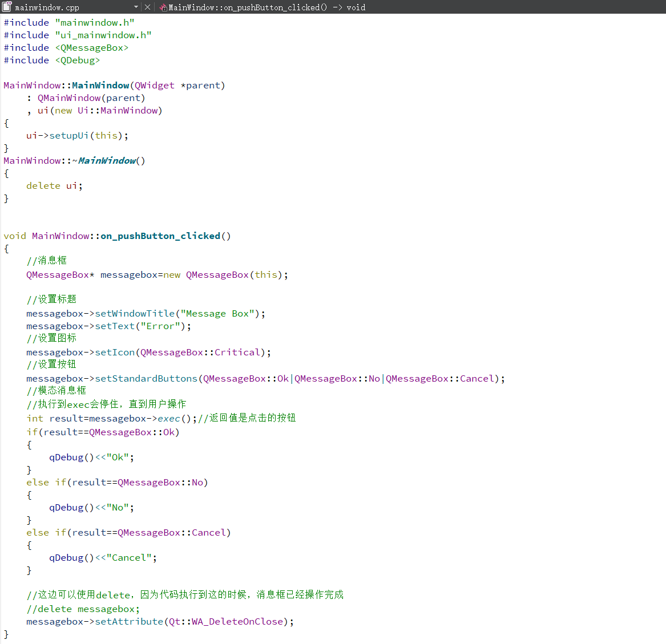This screenshot has height=644, width=666.
Task: Click the setupUi method call
Action: [68, 136]
